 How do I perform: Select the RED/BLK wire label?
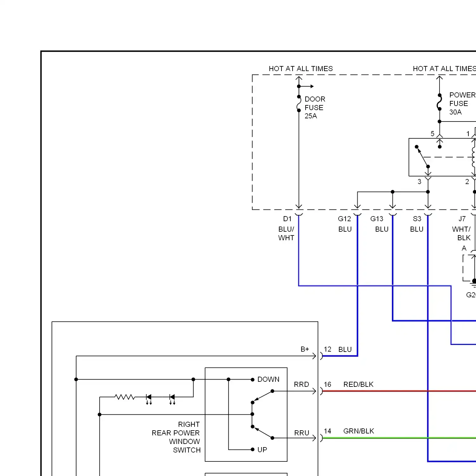tap(358, 385)
